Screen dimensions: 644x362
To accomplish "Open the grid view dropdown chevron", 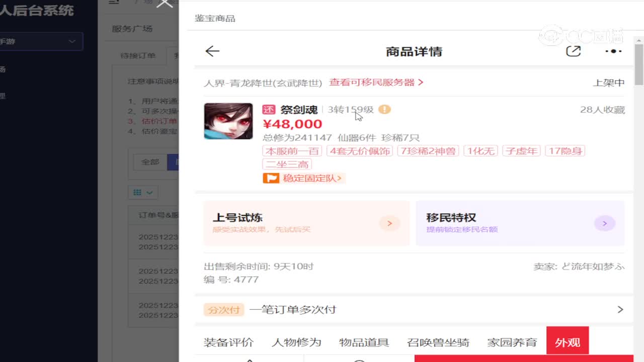I will tap(148, 192).
